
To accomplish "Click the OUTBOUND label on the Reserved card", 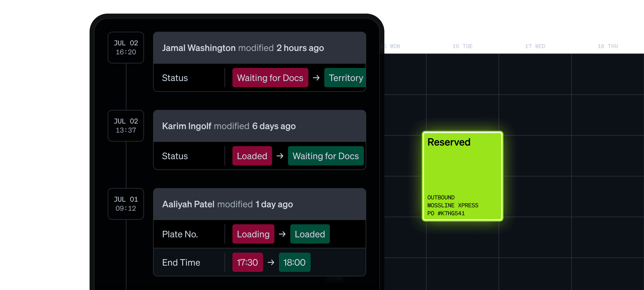I will click(441, 197).
